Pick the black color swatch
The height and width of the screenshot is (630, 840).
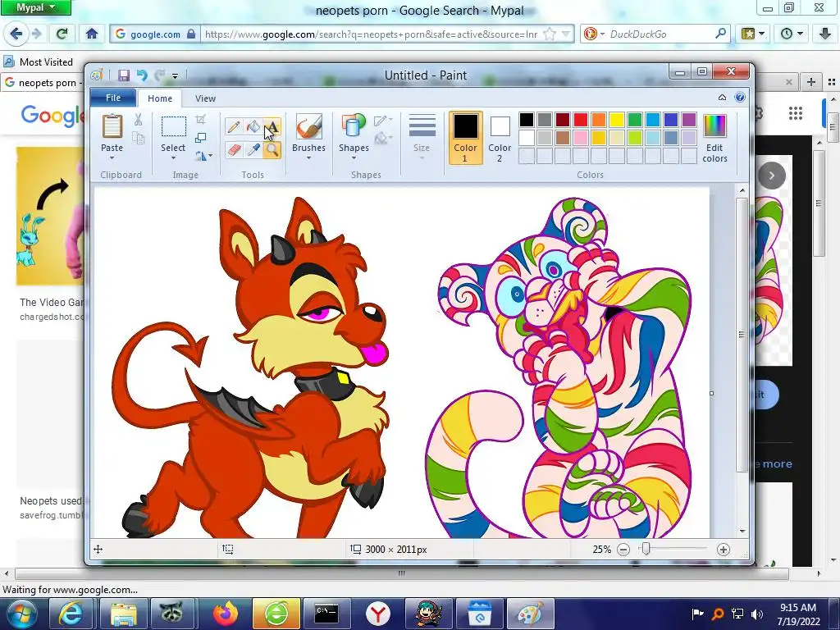point(526,120)
